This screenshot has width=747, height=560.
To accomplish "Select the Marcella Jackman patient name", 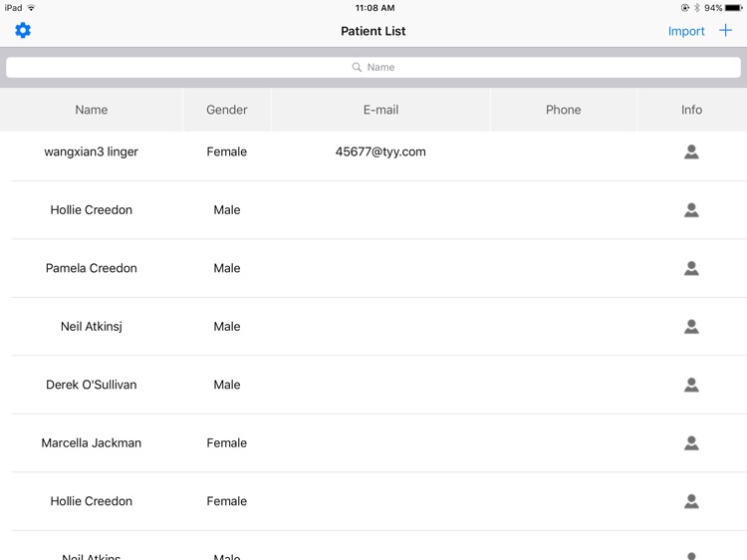I will 92,443.
